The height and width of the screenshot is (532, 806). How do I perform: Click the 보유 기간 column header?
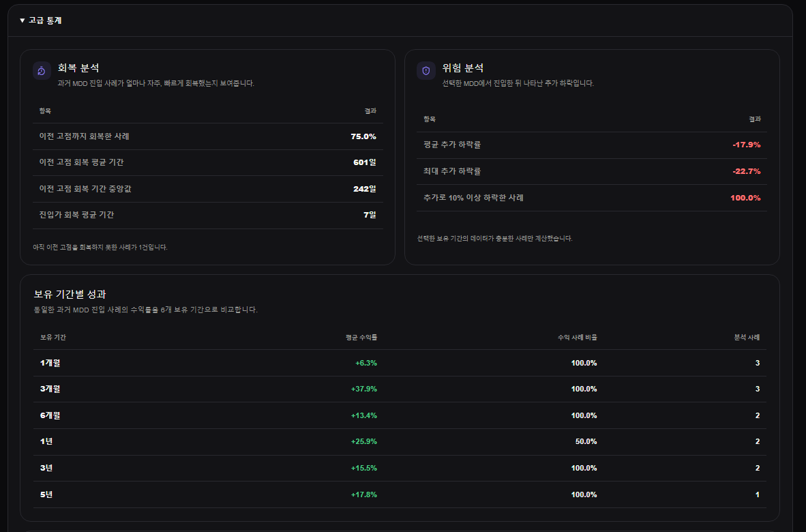pyautogui.click(x=53, y=337)
